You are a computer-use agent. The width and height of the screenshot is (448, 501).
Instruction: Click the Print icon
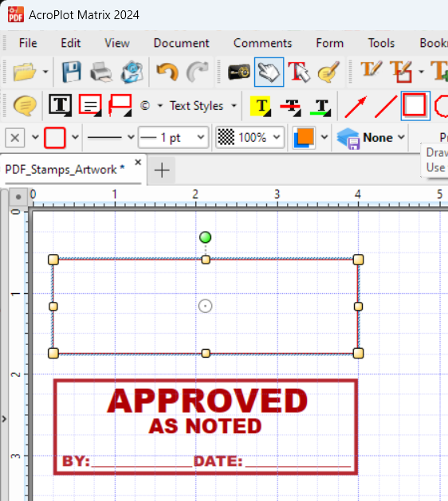[x=101, y=72]
